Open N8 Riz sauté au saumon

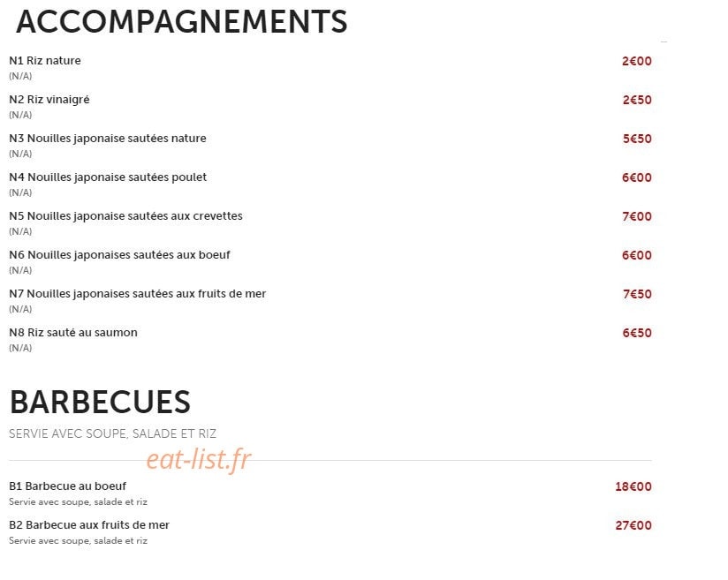73,333
